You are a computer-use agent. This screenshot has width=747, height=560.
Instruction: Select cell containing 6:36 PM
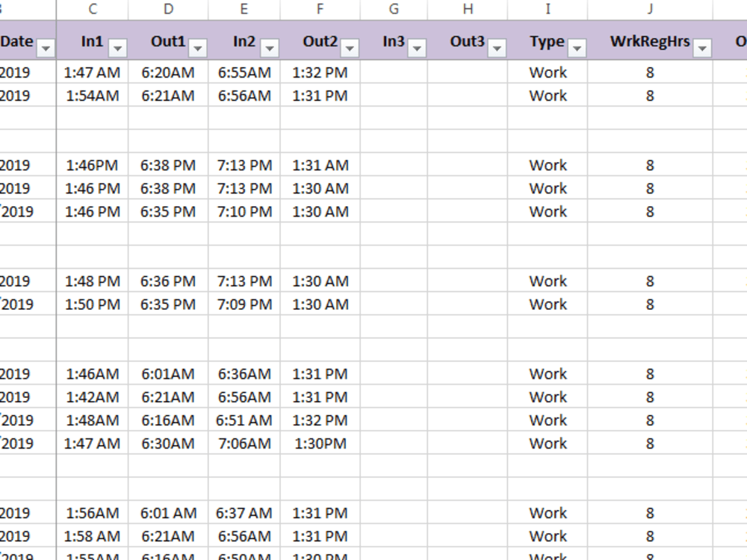pos(168,281)
